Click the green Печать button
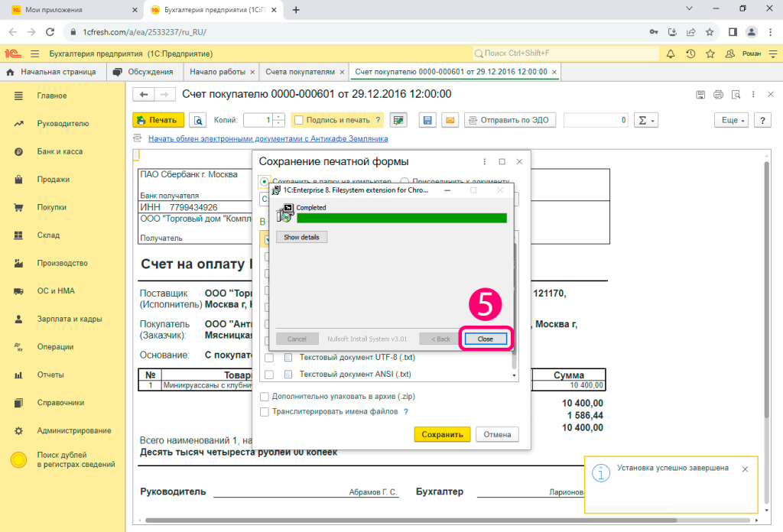 tap(158, 120)
